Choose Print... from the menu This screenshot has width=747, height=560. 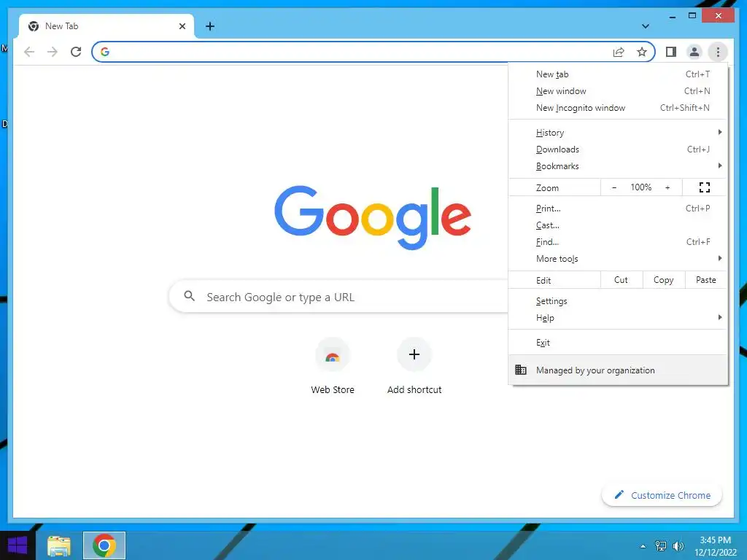[x=618, y=209]
